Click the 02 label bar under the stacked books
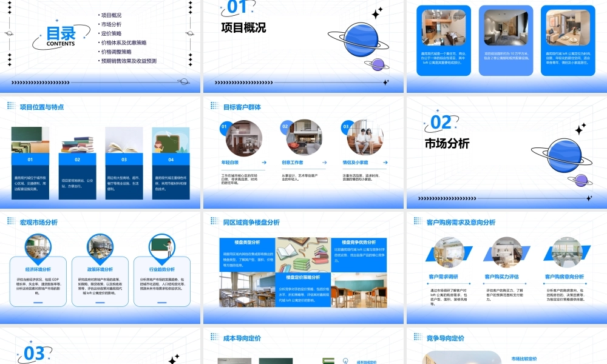The image size is (607, 364). (x=78, y=160)
